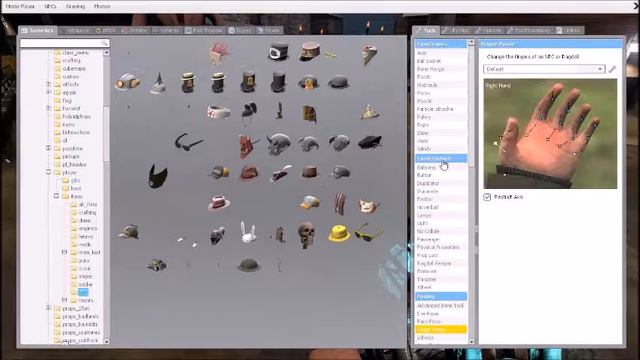Spawn the large black winged hat model
The image size is (640, 360).
[x=158, y=176]
